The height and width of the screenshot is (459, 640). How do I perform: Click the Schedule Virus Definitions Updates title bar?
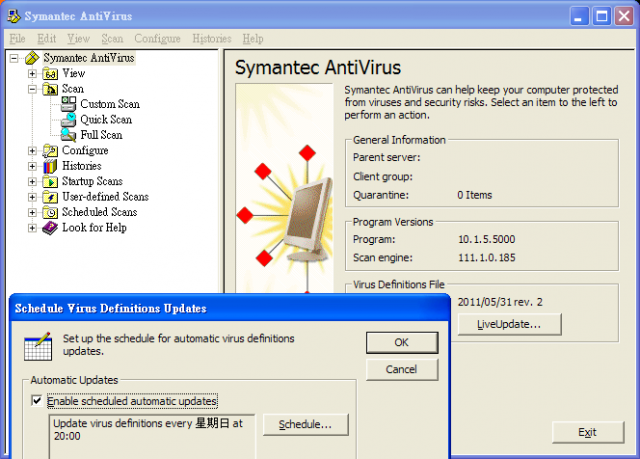click(x=229, y=308)
